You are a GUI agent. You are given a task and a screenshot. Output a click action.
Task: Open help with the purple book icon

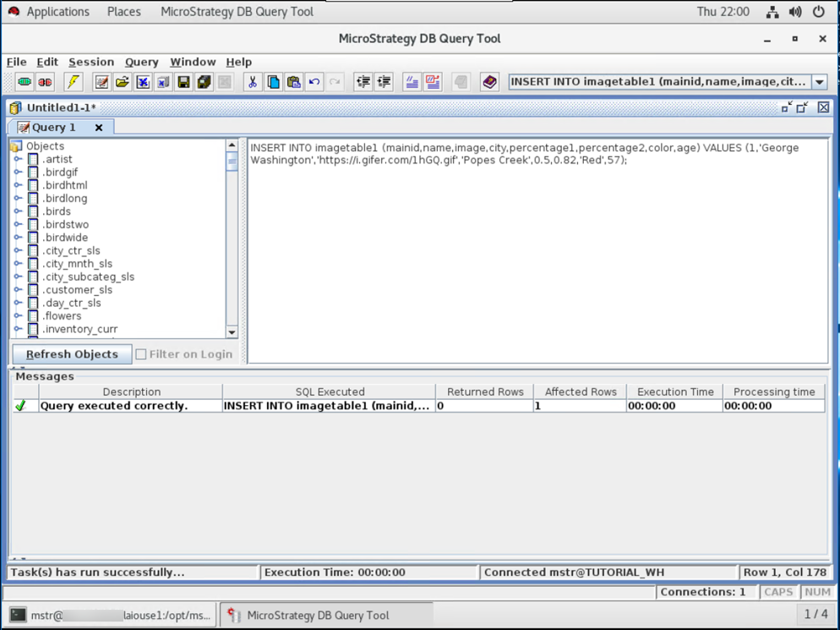[x=489, y=82]
